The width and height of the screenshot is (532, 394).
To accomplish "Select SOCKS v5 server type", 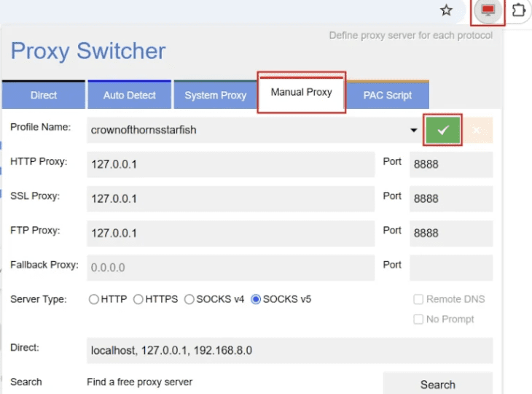I will (256, 299).
